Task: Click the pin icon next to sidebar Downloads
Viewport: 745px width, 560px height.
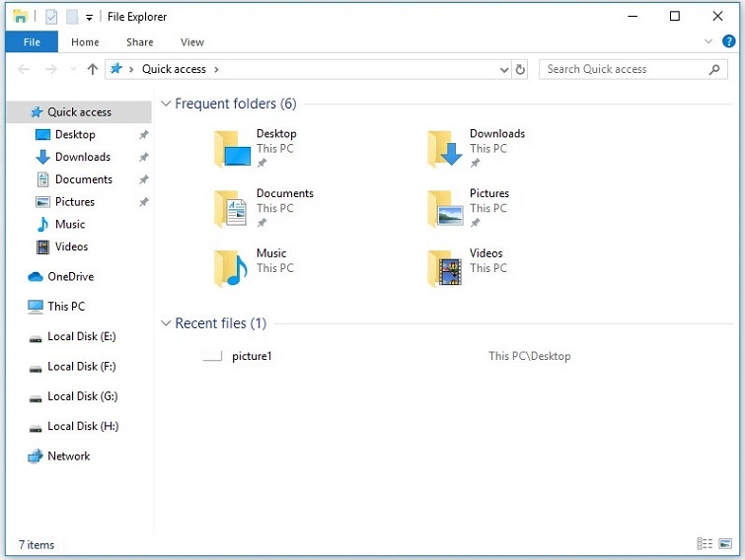Action: click(x=143, y=157)
